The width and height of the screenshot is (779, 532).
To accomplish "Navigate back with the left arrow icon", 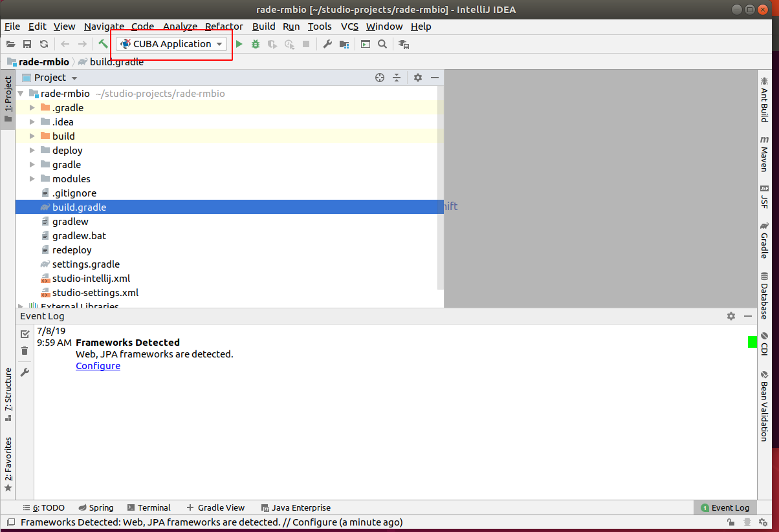I will pyautogui.click(x=65, y=44).
